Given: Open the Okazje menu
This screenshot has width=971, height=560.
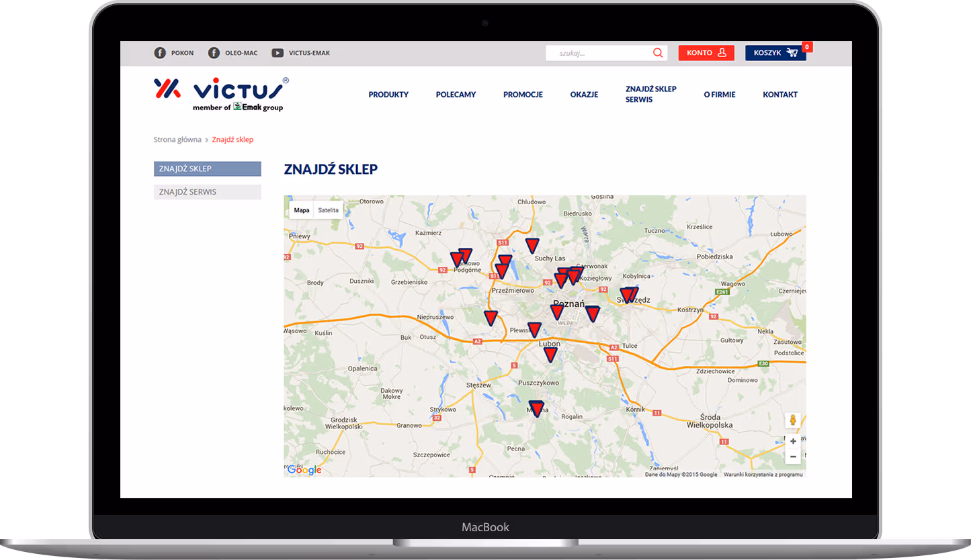Looking at the screenshot, I should tap(584, 95).
